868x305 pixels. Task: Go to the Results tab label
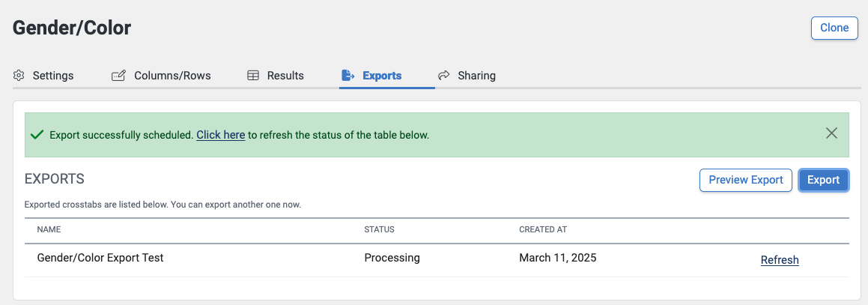[285, 75]
